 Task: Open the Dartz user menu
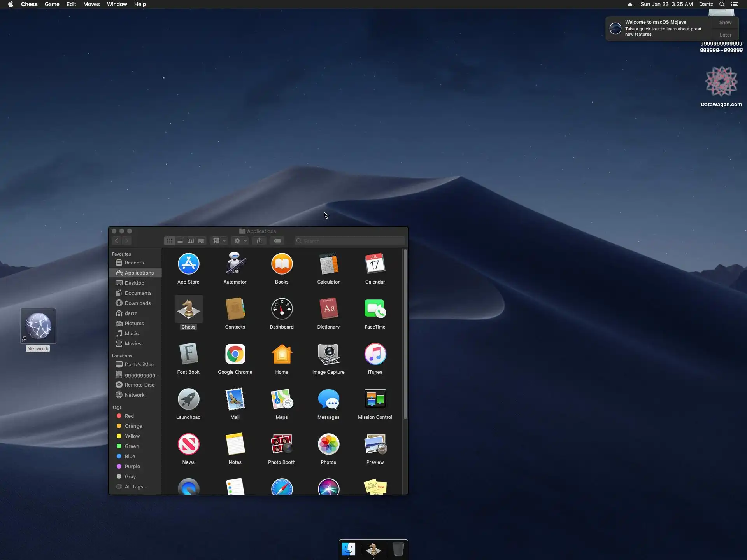tap(706, 4)
